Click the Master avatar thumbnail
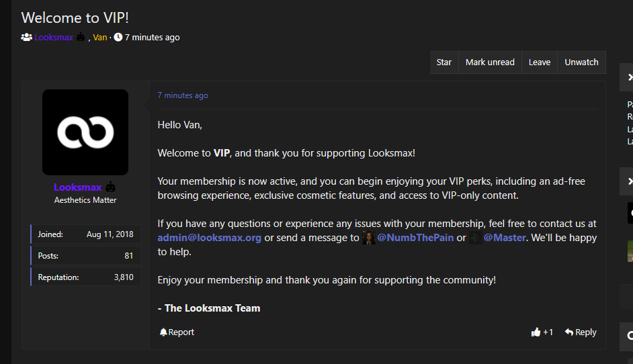The image size is (633, 364). coord(475,238)
